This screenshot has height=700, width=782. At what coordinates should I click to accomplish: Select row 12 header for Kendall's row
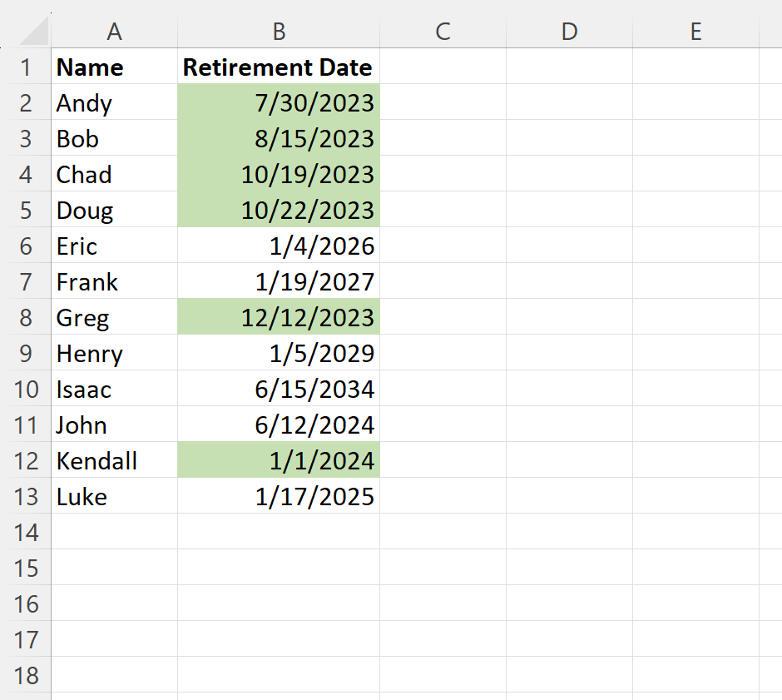[x=27, y=460]
